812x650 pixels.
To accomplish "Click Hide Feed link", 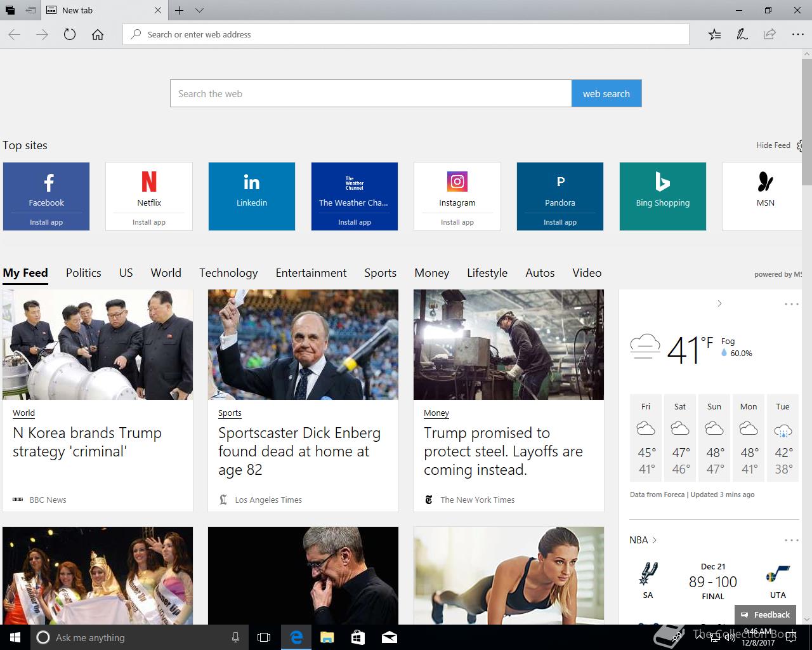I will pyautogui.click(x=773, y=145).
